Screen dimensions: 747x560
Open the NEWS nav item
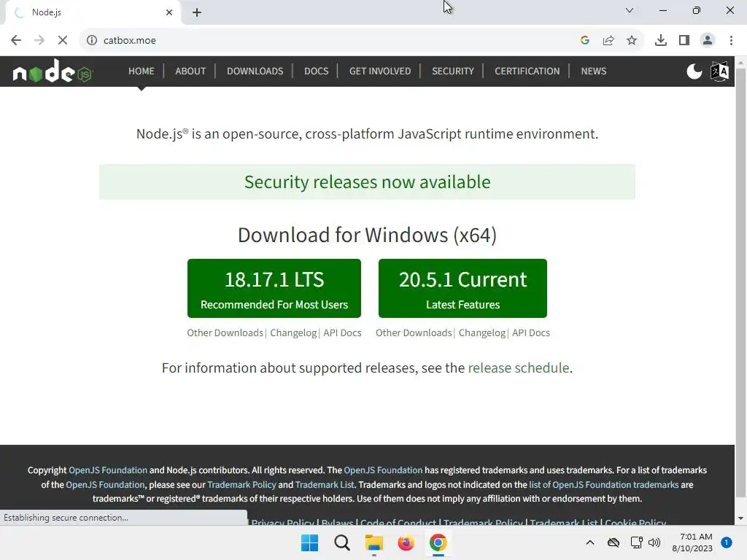click(x=594, y=71)
